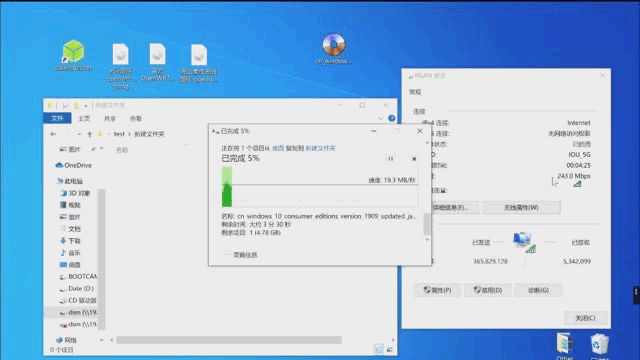640x360 pixels.
Task: Click 新建文件夹 in the address breadcrumb
Action: (x=149, y=134)
